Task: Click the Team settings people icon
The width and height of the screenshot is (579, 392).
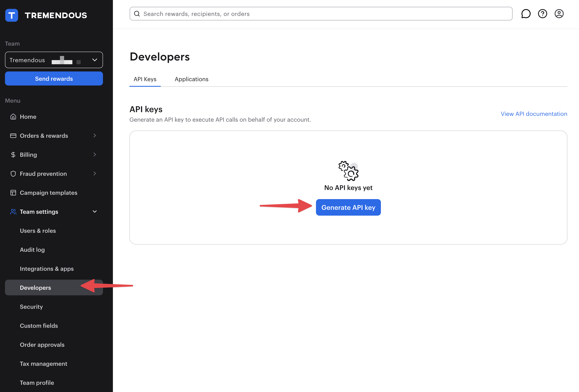Action: coord(13,211)
